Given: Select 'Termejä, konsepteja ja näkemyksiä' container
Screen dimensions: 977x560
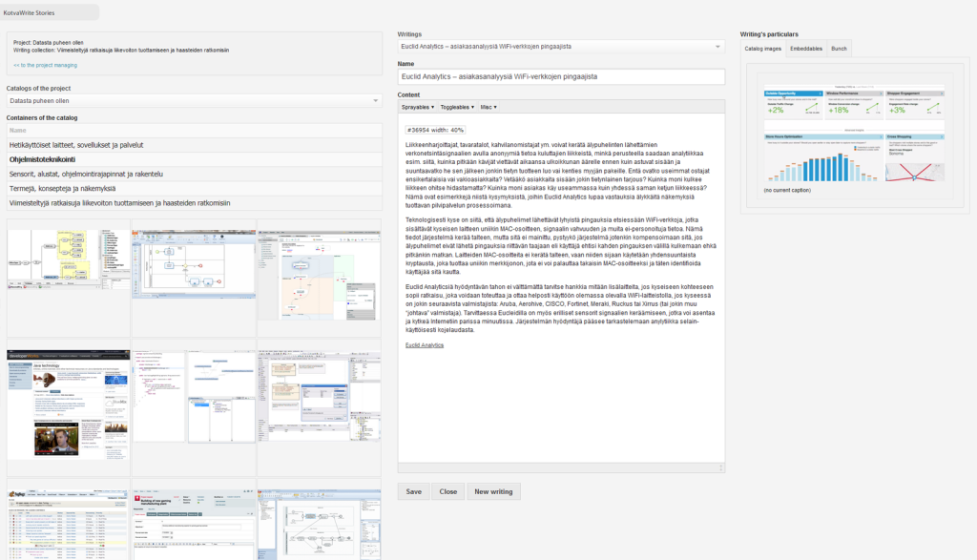Looking at the screenshot, I should (194, 188).
